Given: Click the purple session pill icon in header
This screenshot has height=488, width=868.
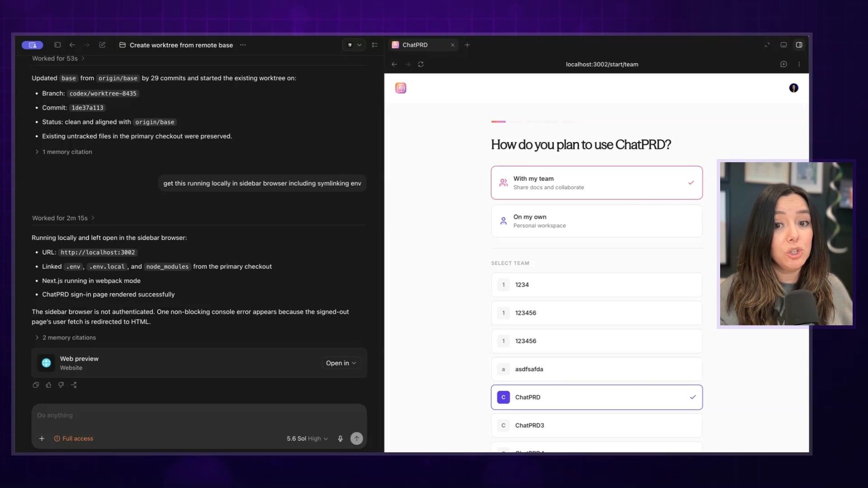Looking at the screenshot, I should pyautogui.click(x=33, y=45).
